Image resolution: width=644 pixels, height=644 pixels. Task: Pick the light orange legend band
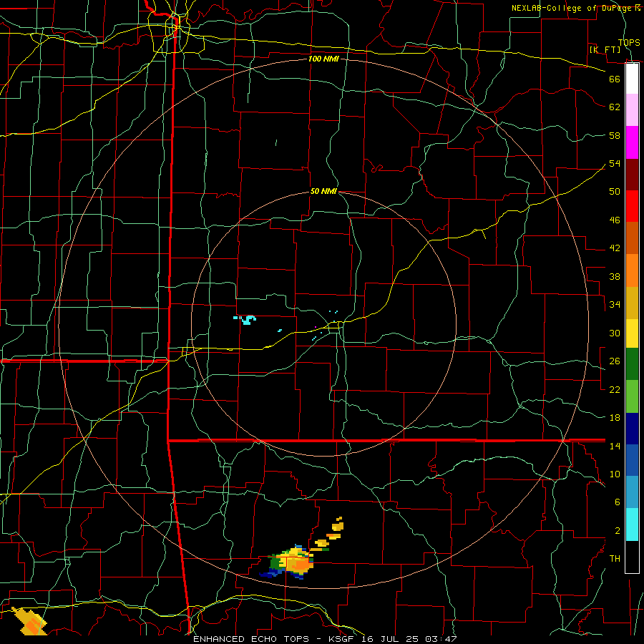632,270
